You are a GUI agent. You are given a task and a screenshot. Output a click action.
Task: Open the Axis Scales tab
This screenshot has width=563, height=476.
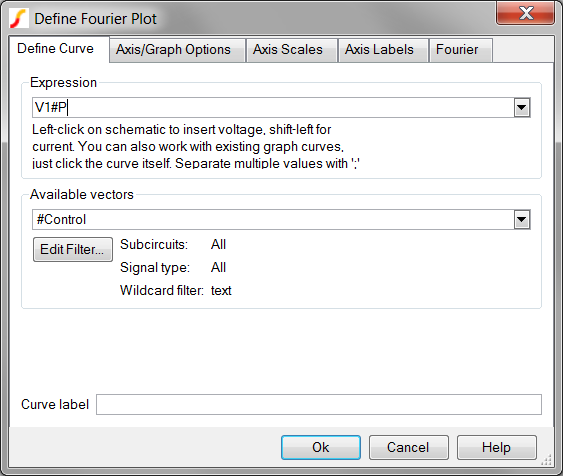point(288,50)
